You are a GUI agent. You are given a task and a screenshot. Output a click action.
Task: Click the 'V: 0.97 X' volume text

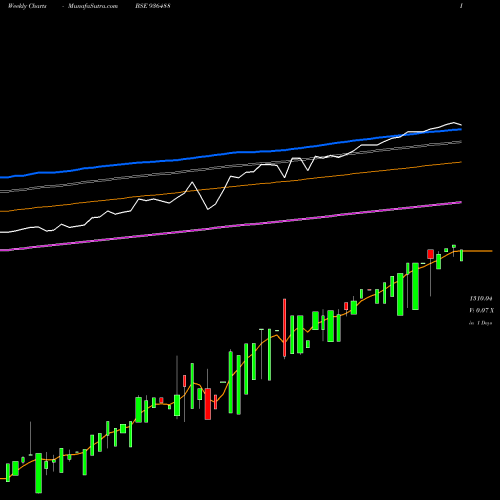[x=481, y=310]
